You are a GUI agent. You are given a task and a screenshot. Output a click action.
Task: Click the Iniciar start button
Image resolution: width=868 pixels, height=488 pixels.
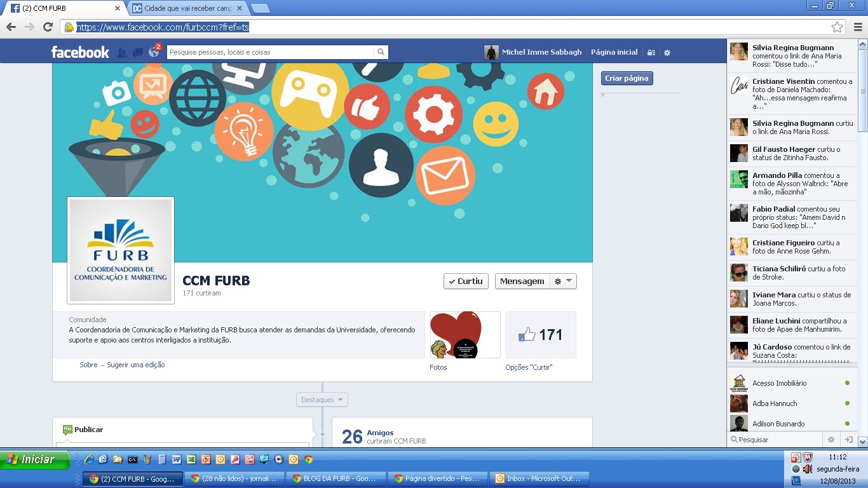(35, 459)
